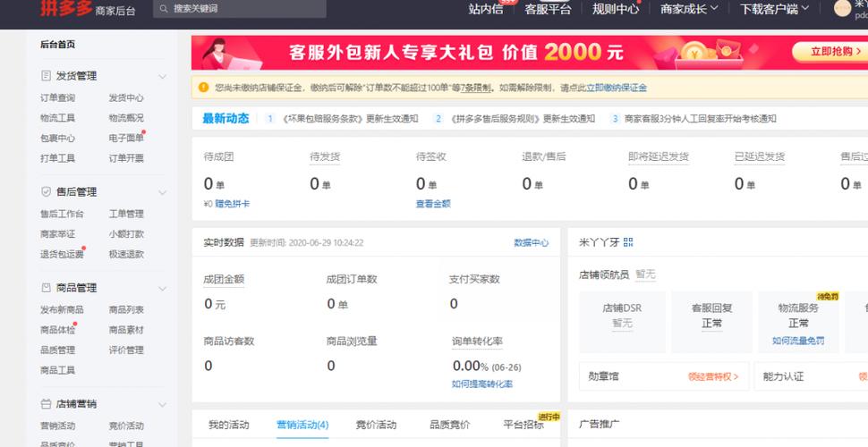Open 评价管理 in sidebar
Image resolution: width=868 pixels, height=447 pixels.
pyautogui.click(x=126, y=350)
